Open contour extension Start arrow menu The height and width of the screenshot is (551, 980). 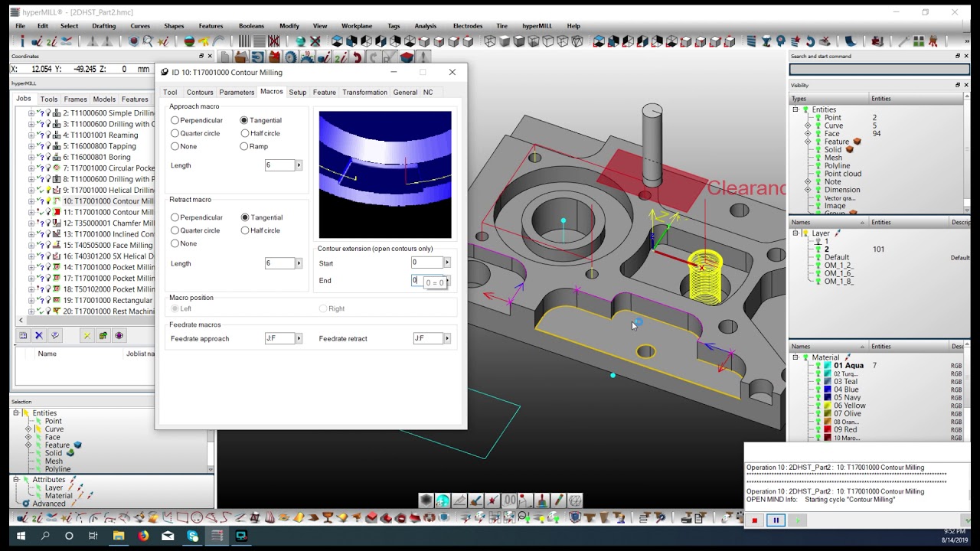point(447,262)
